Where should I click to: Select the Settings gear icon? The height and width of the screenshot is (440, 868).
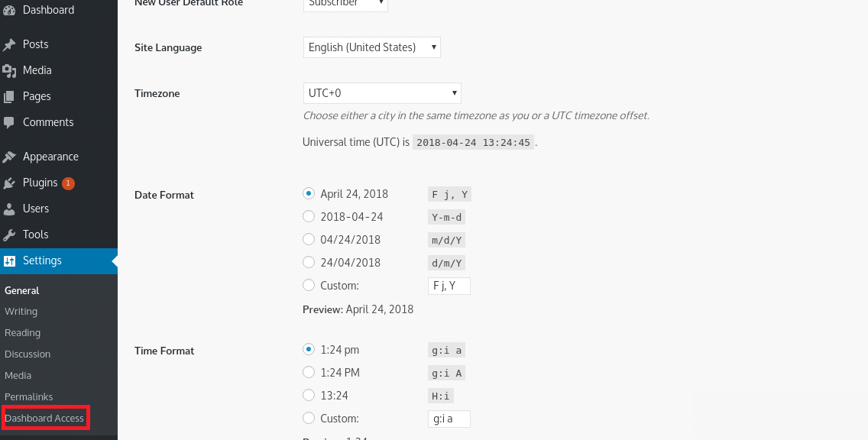(9, 260)
